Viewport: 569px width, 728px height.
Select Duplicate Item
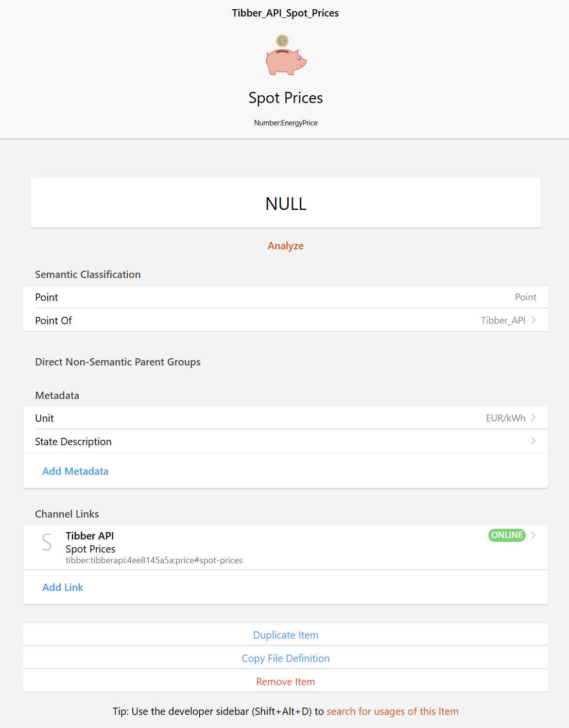pyautogui.click(x=286, y=635)
